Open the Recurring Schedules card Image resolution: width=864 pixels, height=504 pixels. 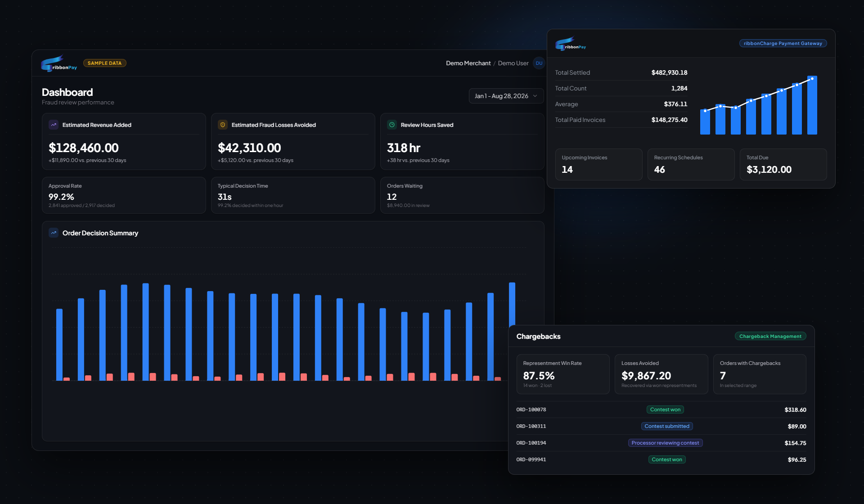tap(691, 164)
